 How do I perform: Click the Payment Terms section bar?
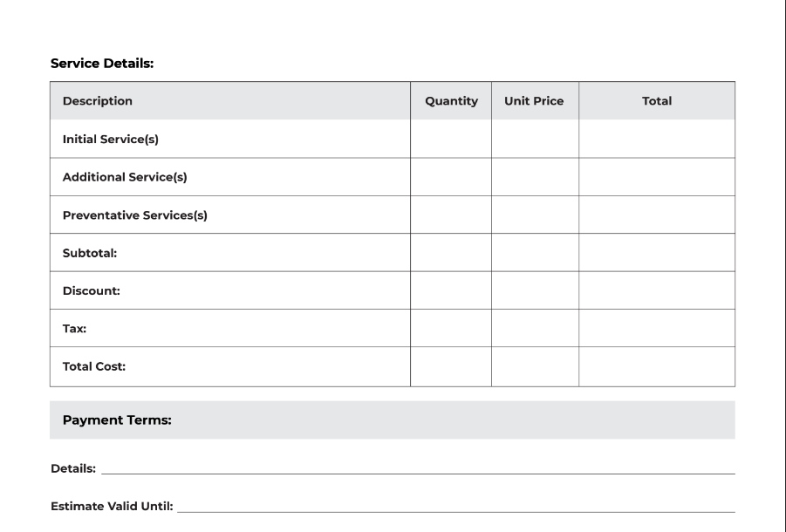pyautogui.click(x=393, y=419)
